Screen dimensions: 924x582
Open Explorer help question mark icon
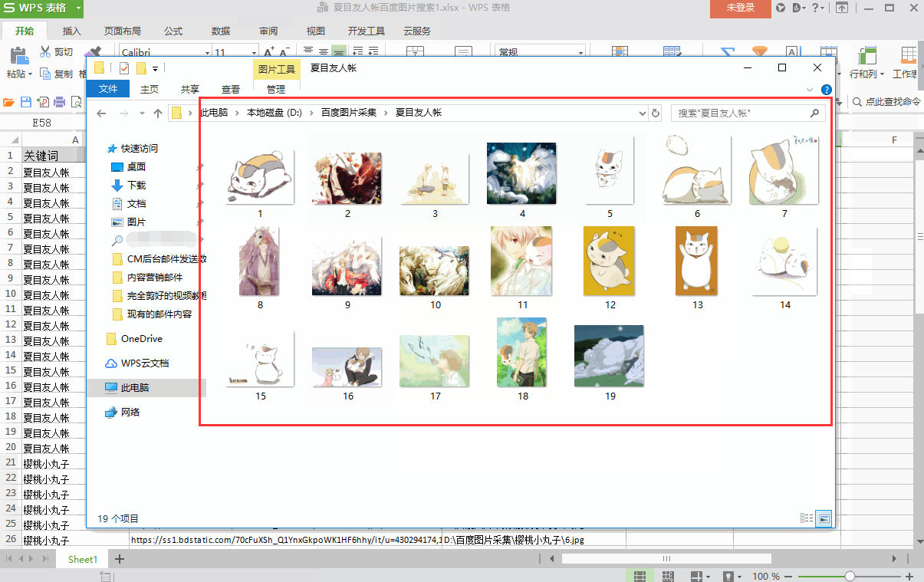827,90
